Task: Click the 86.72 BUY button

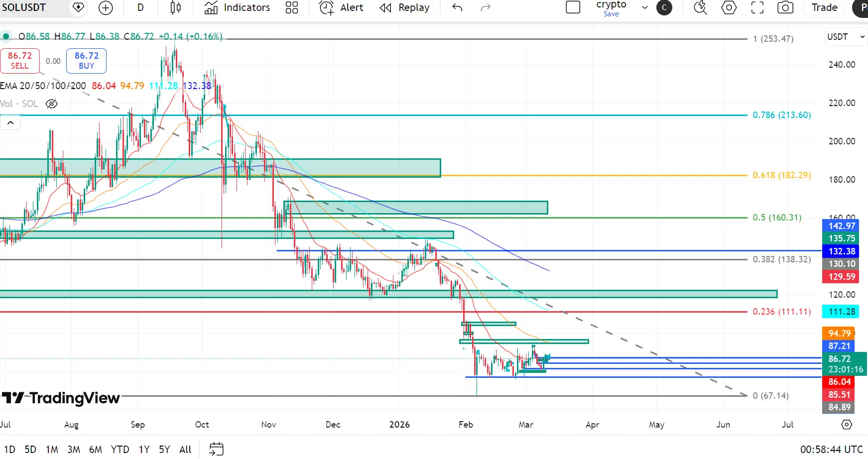Action: tap(87, 60)
